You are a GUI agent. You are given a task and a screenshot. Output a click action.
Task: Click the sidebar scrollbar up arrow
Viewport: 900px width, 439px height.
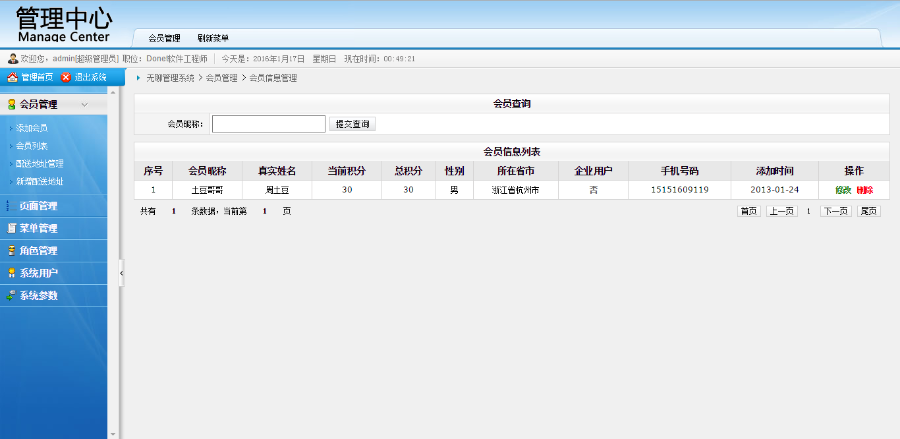pyautogui.click(x=112, y=92)
